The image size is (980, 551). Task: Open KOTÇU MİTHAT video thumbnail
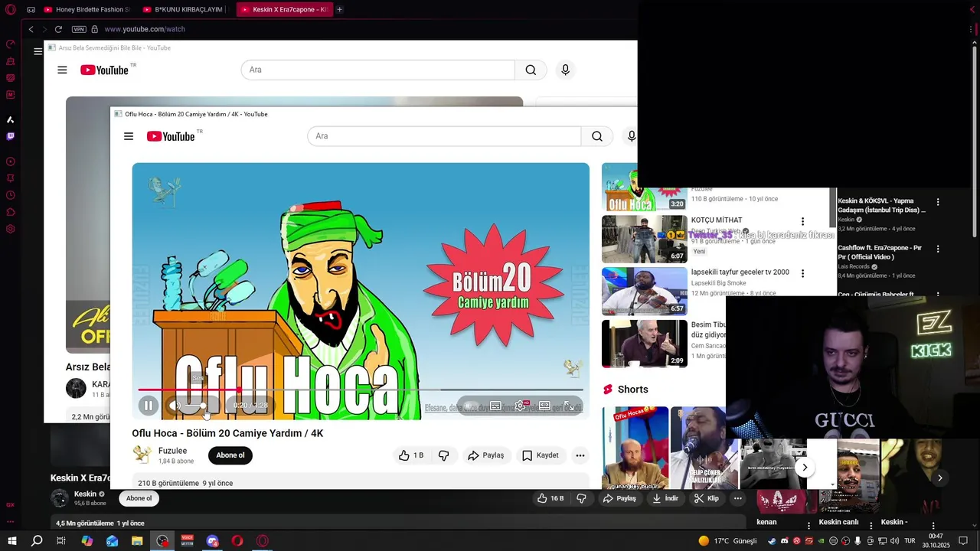[x=645, y=239]
